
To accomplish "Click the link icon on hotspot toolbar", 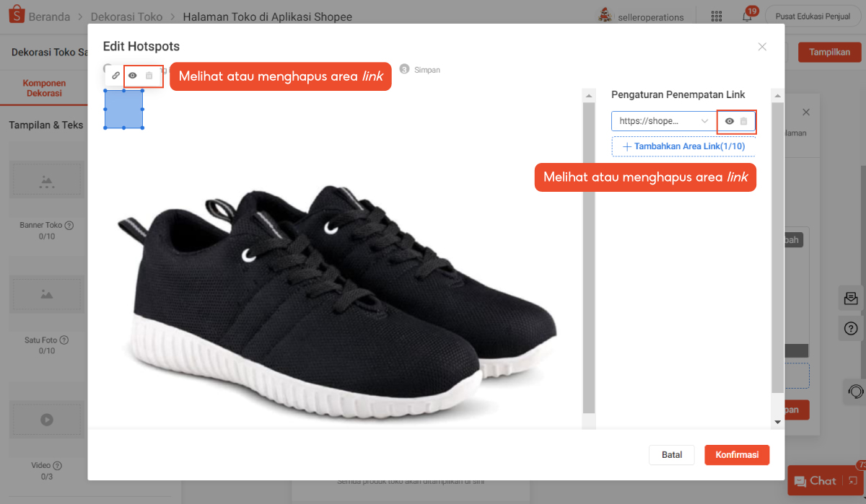I will tap(115, 75).
